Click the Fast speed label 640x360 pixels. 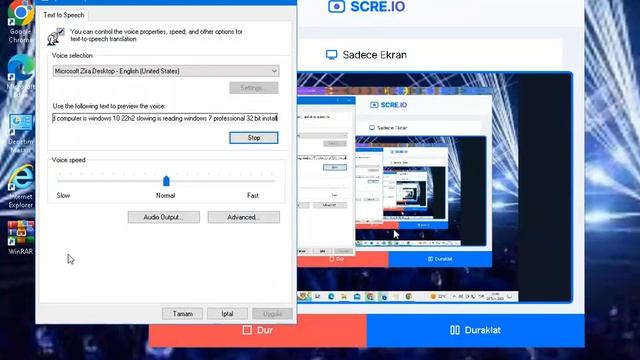(x=253, y=196)
